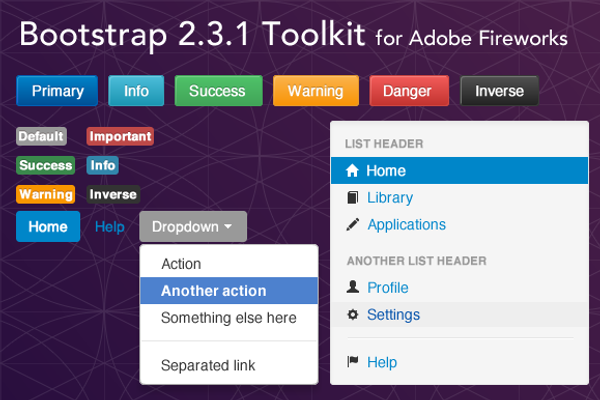
Task: Open the Settings link in the nav list
Action: (x=393, y=315)
